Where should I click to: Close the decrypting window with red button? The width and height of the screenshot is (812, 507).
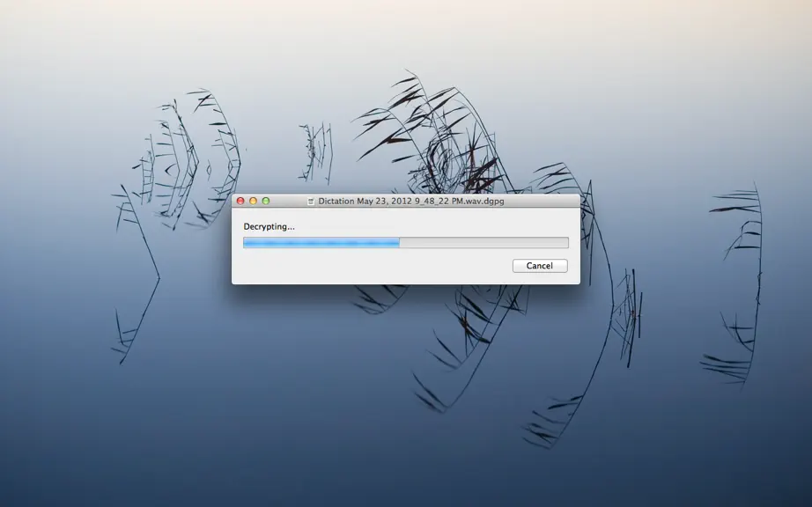[x=240, y=201]
